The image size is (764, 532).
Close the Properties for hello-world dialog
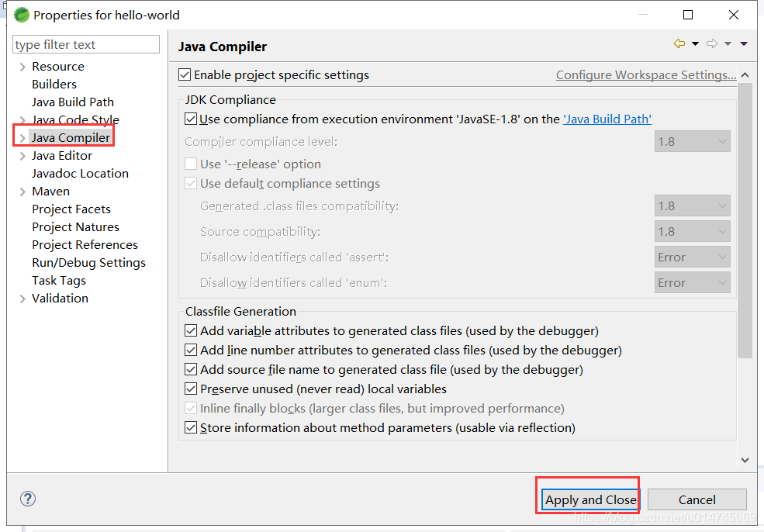733,15
